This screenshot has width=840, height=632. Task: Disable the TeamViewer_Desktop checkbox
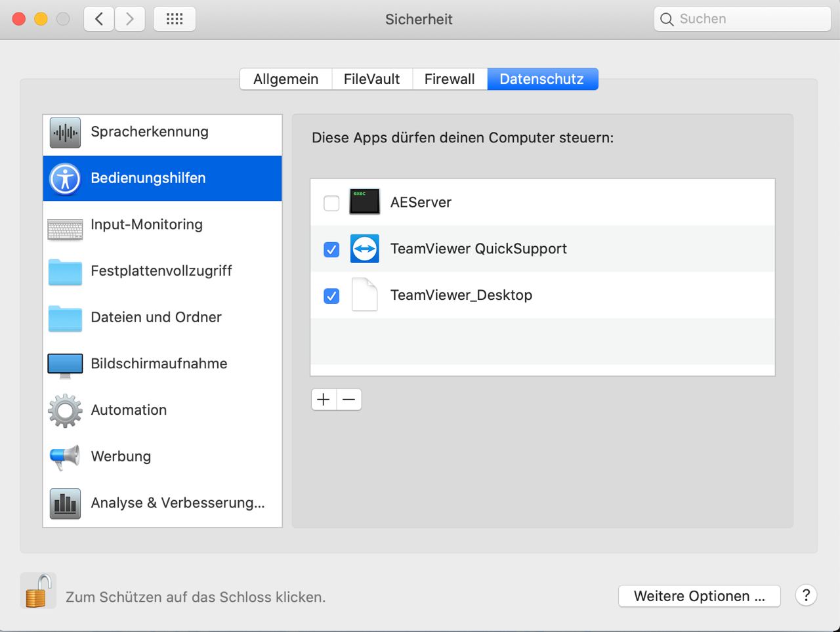point(331,296)
